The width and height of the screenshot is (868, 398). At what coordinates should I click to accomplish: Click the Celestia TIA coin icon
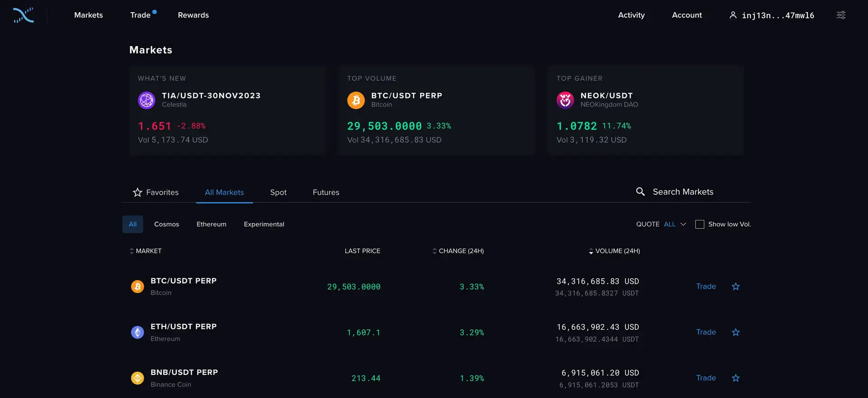click(146, 100)
